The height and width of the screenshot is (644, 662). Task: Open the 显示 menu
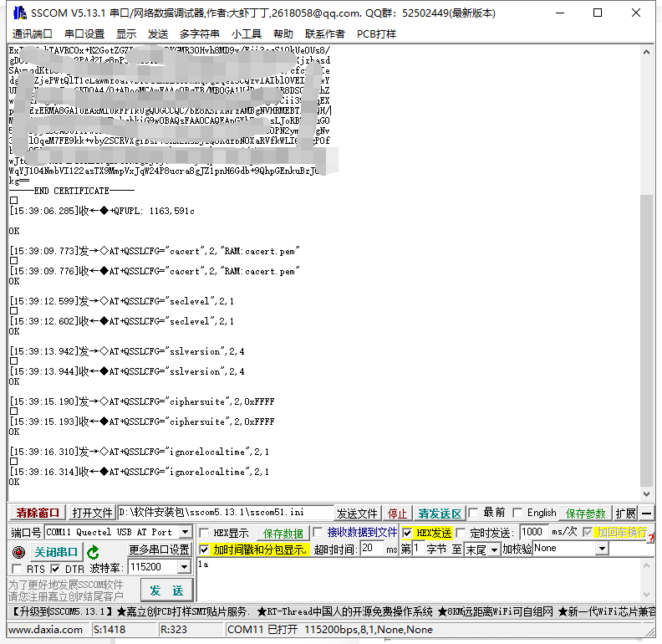click(x=126, y=33)
